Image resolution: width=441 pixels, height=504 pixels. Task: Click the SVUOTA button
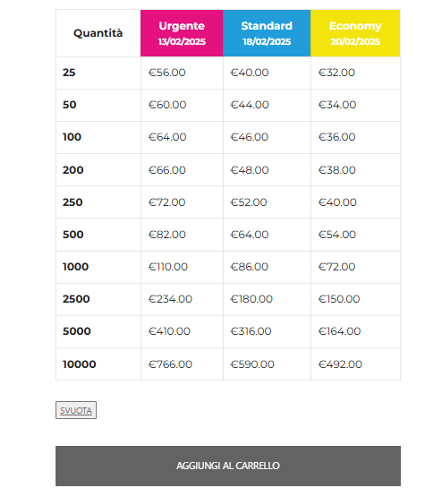click(x=76, y=410)
